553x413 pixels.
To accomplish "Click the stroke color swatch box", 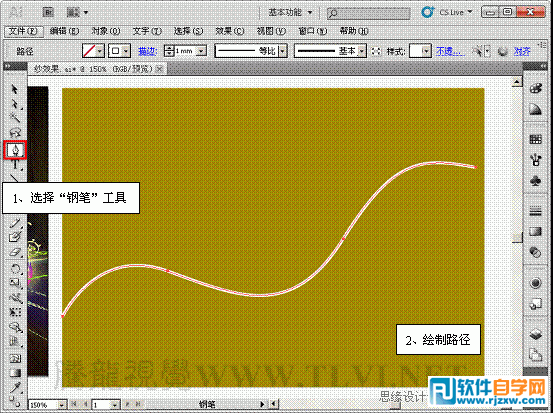I will (x=115, y=51).
